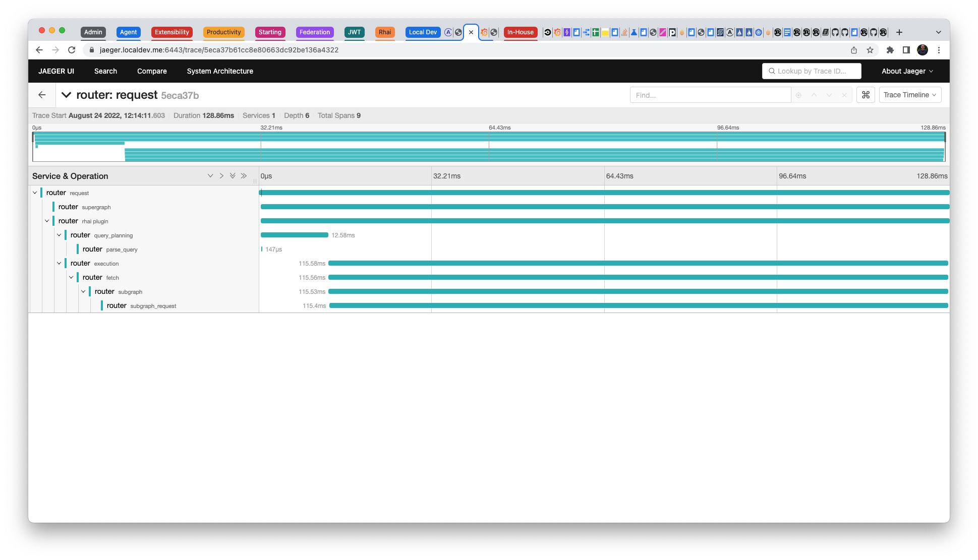Image resolution: width=978 pixels, height=560 pixels.
Task: Click the expand one level chevron icon
Action: coord(210,176)
